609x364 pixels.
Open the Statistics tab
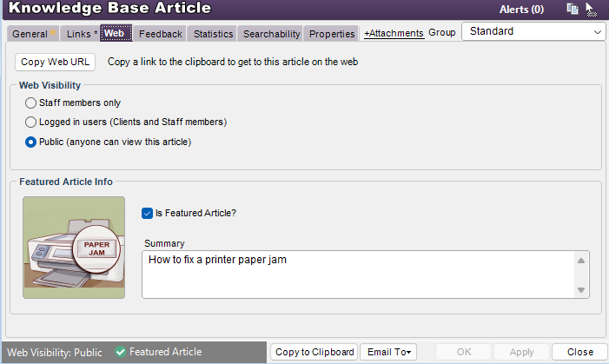coord(213,34)
